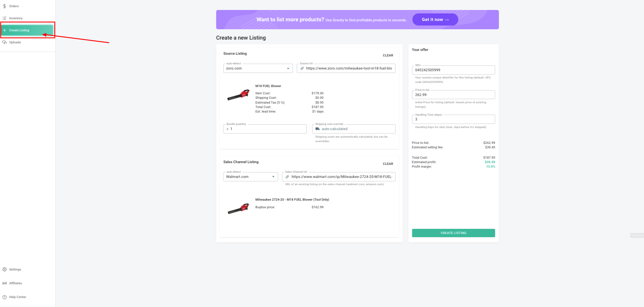Clear the Sales Channel Listing section
The width and height of the screenshot is (644, 307).
pyautogui.click(x=388, y=164)
